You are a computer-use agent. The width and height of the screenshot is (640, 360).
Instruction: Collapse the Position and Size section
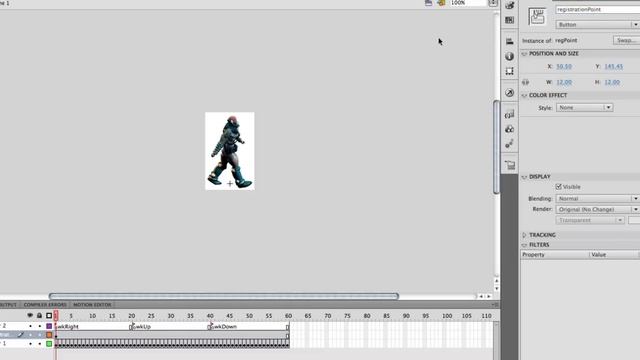click(524, 54)
